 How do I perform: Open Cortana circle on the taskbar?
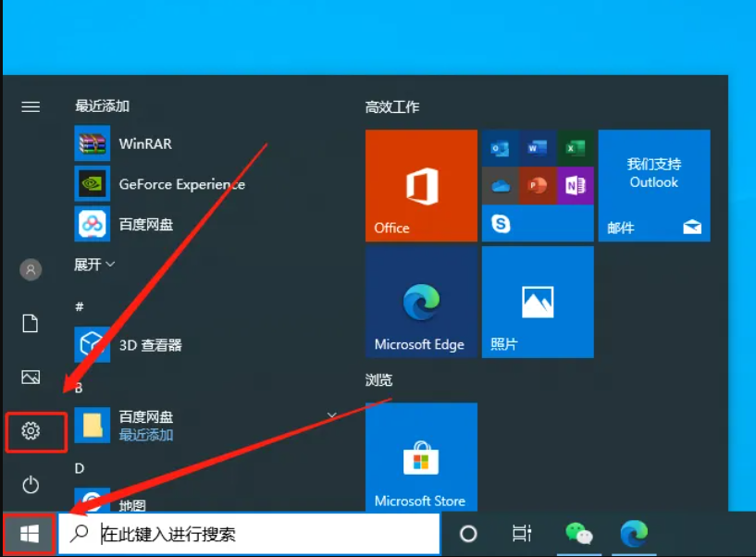468,534
